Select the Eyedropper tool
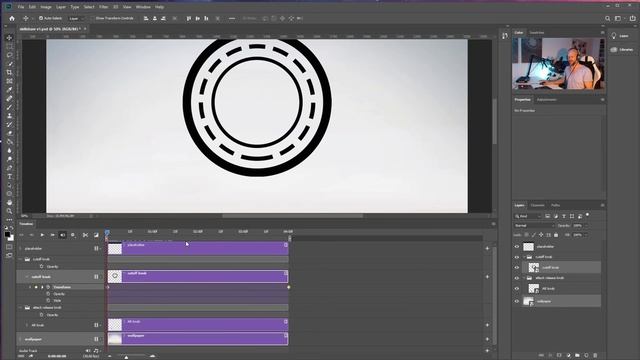Screen dimensions: 640x360 9,90
